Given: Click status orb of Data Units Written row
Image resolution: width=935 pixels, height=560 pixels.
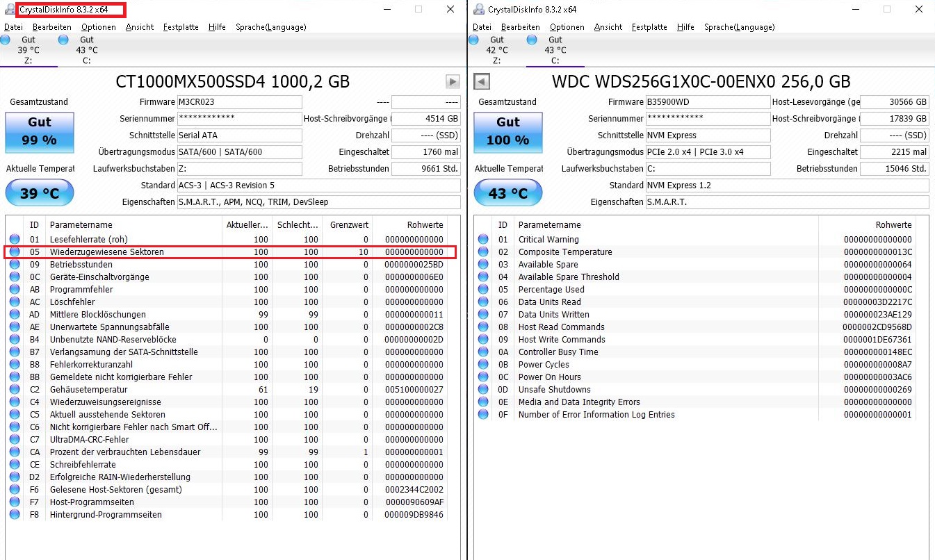Looking at the screenshot, I should coord(483,315).
